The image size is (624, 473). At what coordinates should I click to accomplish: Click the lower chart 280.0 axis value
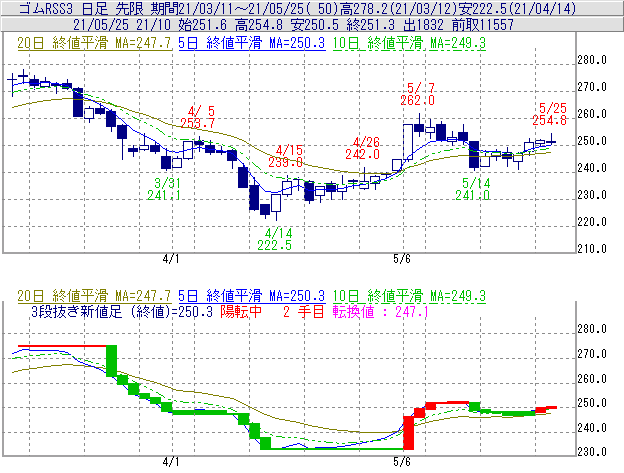click(592, 329)
